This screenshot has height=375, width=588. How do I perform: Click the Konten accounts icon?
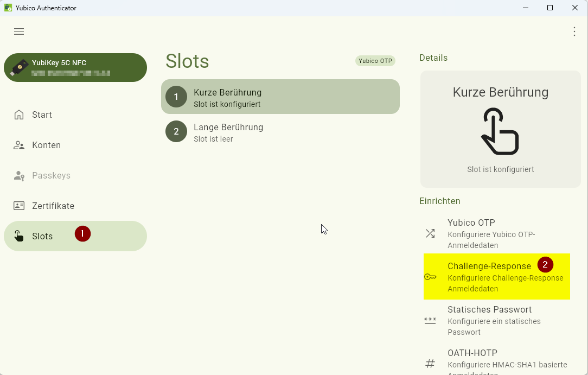click(19, 145)
